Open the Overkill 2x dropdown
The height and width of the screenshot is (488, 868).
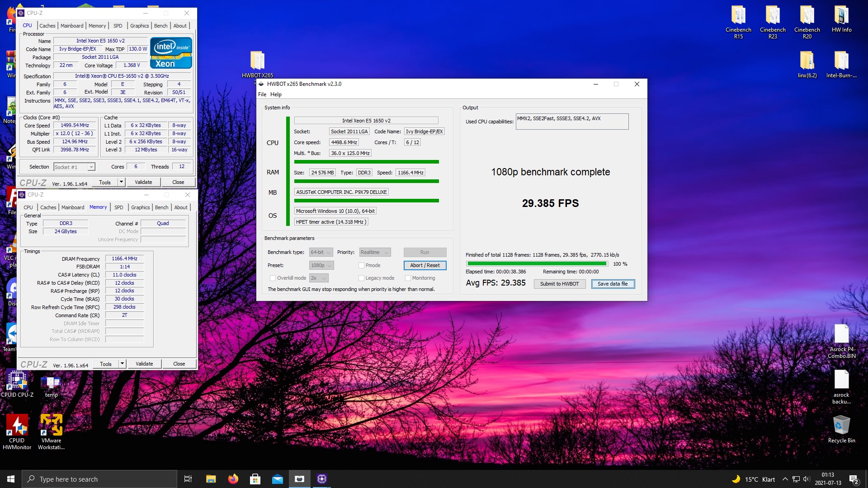[319, 278]
